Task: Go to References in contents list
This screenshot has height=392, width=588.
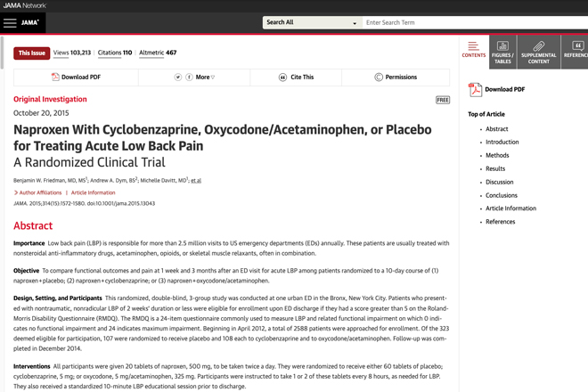Action: point(501,222)
